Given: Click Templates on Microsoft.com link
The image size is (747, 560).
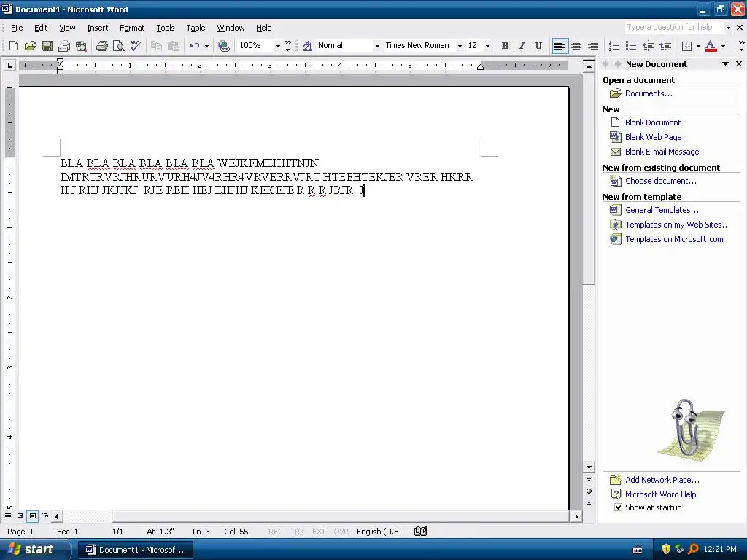Looking at the screenshot, I should 674,239.
